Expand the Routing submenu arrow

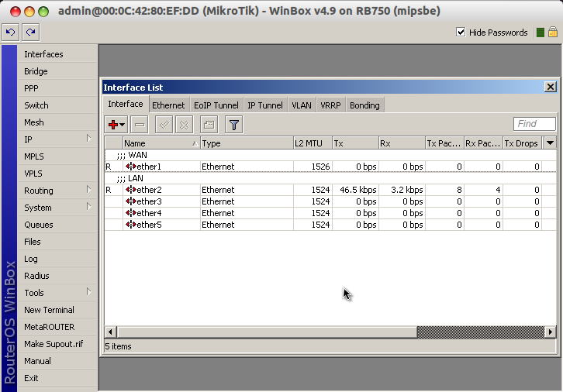click(88, 190)
